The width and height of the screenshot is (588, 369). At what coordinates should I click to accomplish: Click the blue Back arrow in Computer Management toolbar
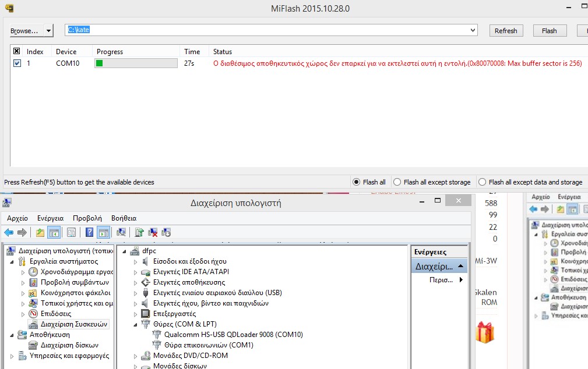(x=9, y=233)
